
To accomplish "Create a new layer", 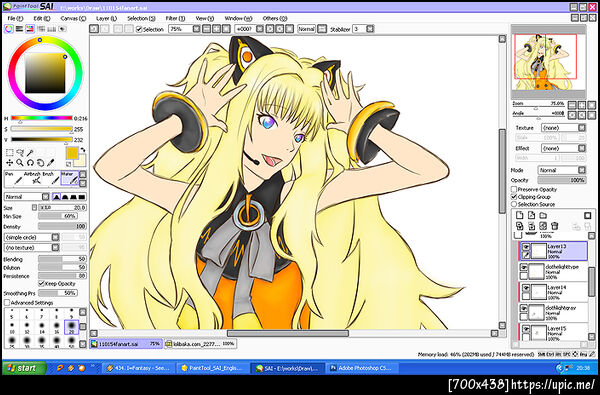I will [x=519, y=215].
